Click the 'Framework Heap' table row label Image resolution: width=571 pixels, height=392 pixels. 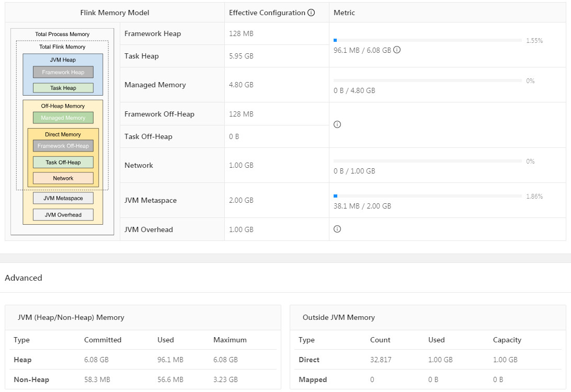pos(153,33)
